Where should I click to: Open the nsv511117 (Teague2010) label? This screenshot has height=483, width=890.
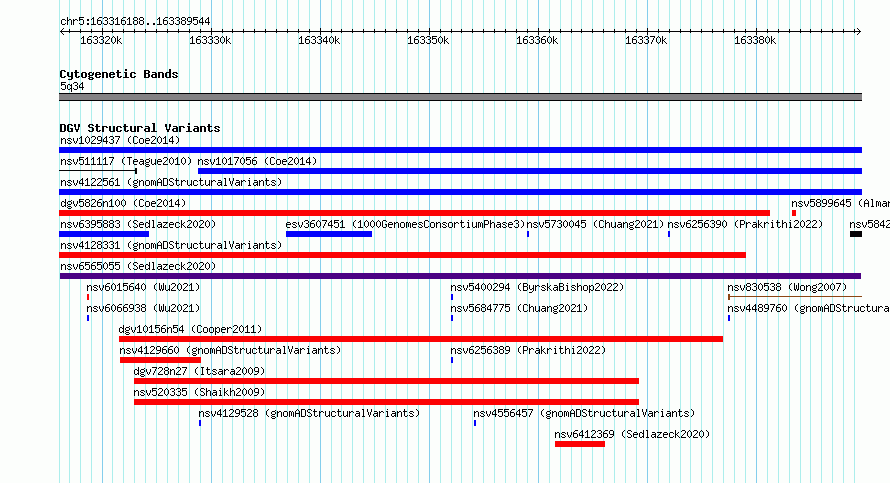(x=126, y=161)
